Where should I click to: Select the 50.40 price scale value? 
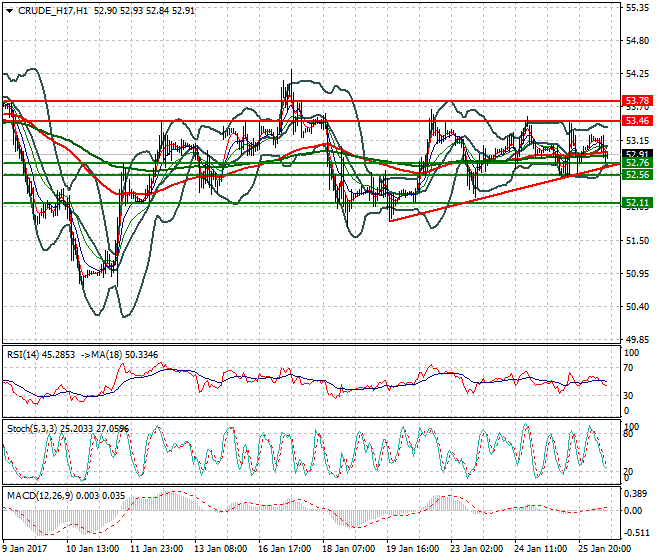(637, 307)
